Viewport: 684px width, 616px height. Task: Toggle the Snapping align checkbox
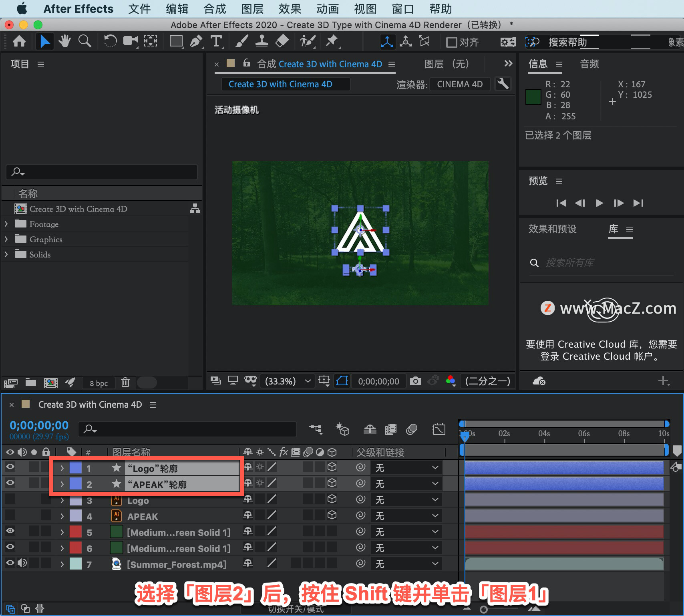(451, 42)
